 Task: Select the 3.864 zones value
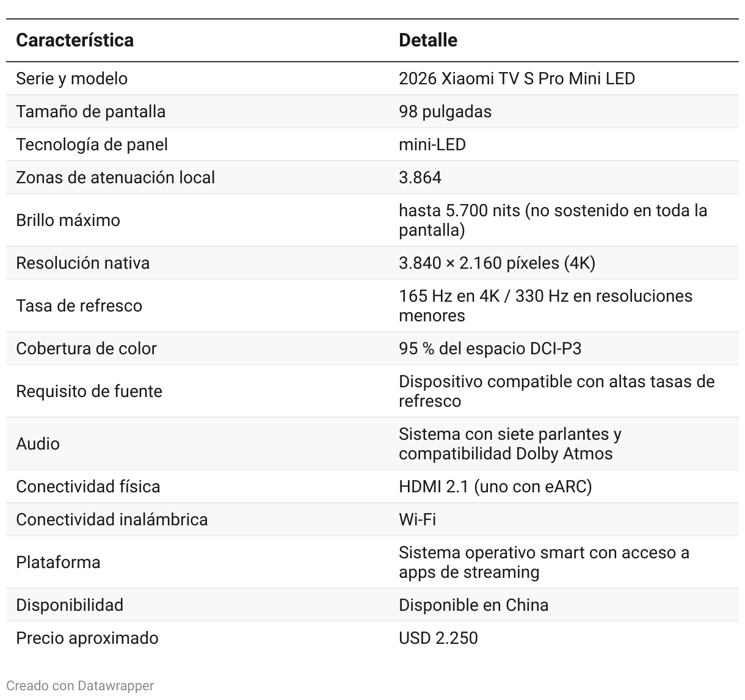[420, 178]
